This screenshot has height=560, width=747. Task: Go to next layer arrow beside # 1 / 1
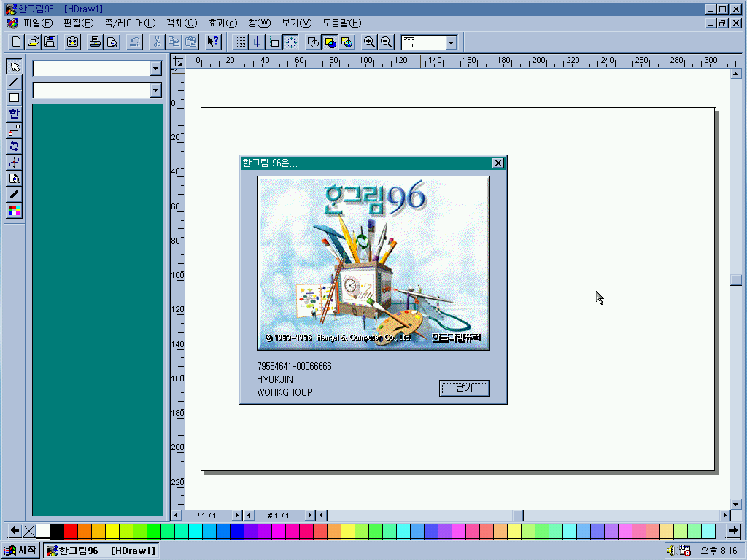pos(310,516)
